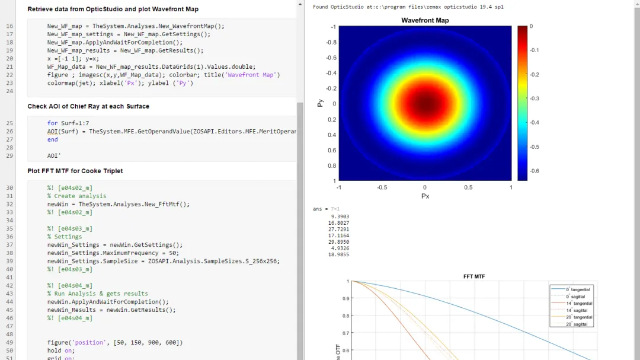Click output value 27.7291
Image resolution: width=640 pixels, height=360 pixels.
tap(338, 229)
